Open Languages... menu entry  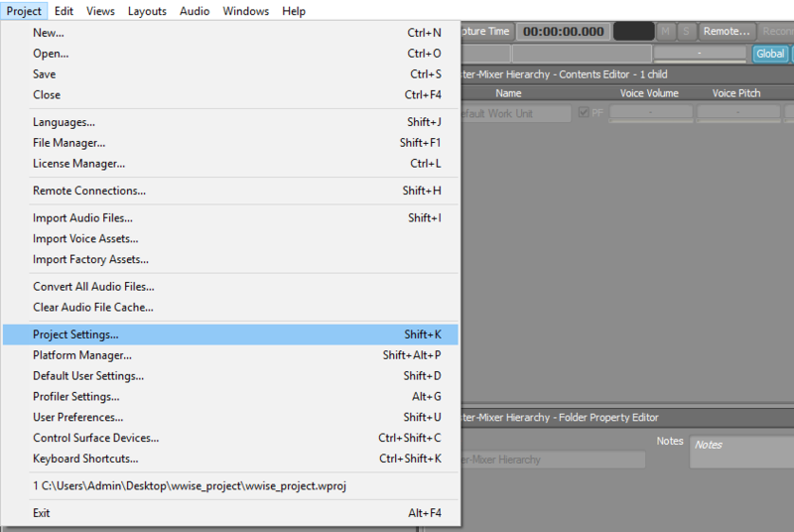click(230, 122)
